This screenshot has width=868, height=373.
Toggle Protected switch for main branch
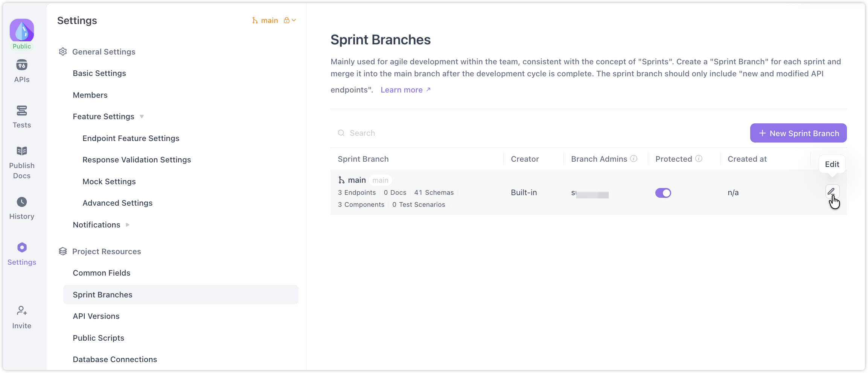[663, 193]
